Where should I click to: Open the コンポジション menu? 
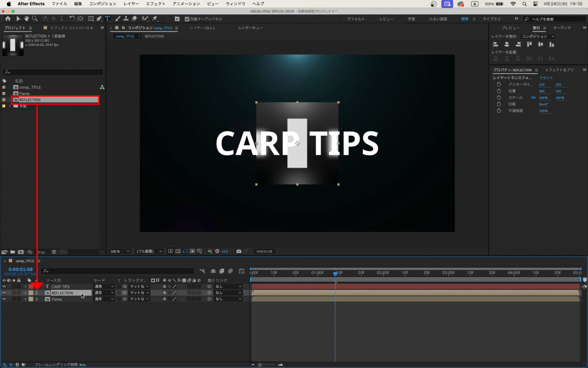point(102,4)
